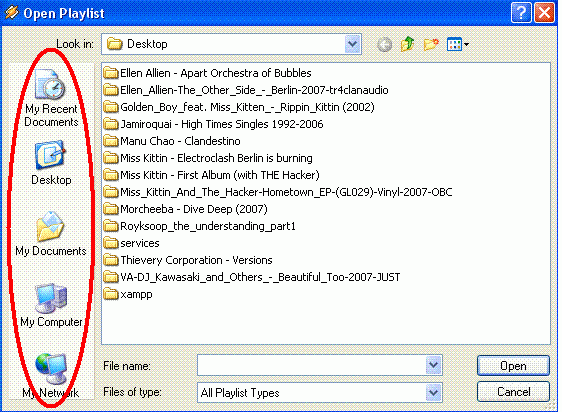Select Royksoop_the_understanding_part1 name
Screen dimensions: 562x412
pyautogui.click(x=208, y=226)
